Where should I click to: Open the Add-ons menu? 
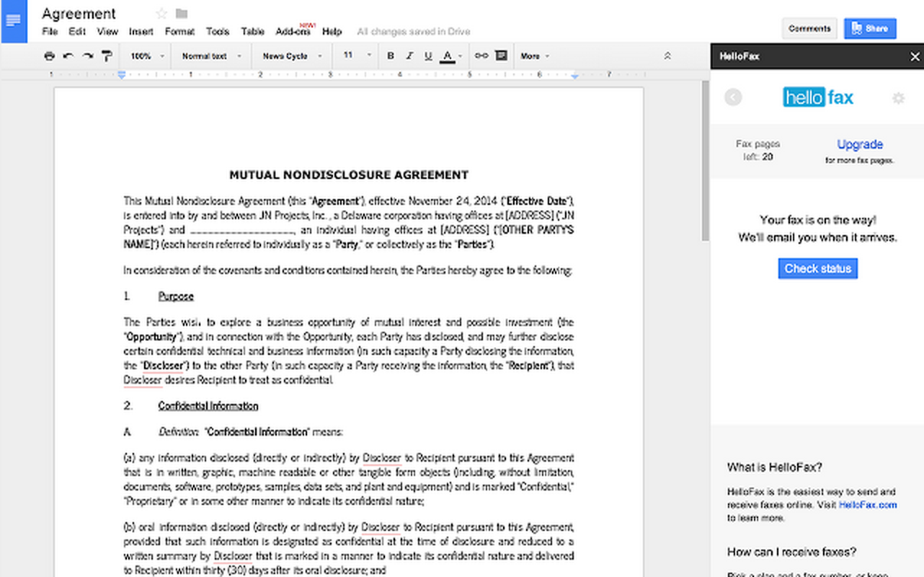tap(293, 32)
